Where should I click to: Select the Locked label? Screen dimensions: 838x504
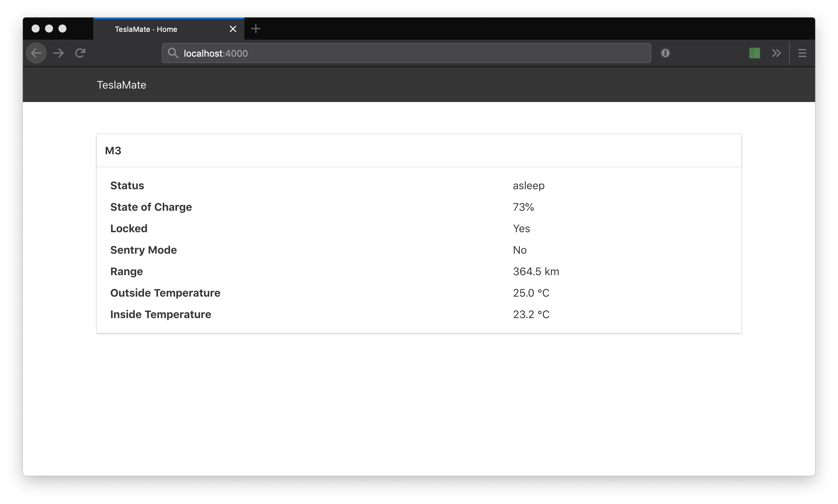[x=129, y=229]
